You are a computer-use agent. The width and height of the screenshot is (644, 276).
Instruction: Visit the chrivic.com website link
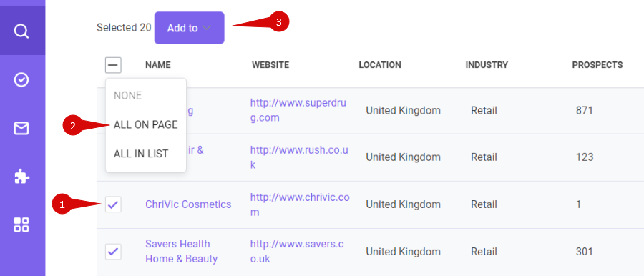click(x=300, y=204)
